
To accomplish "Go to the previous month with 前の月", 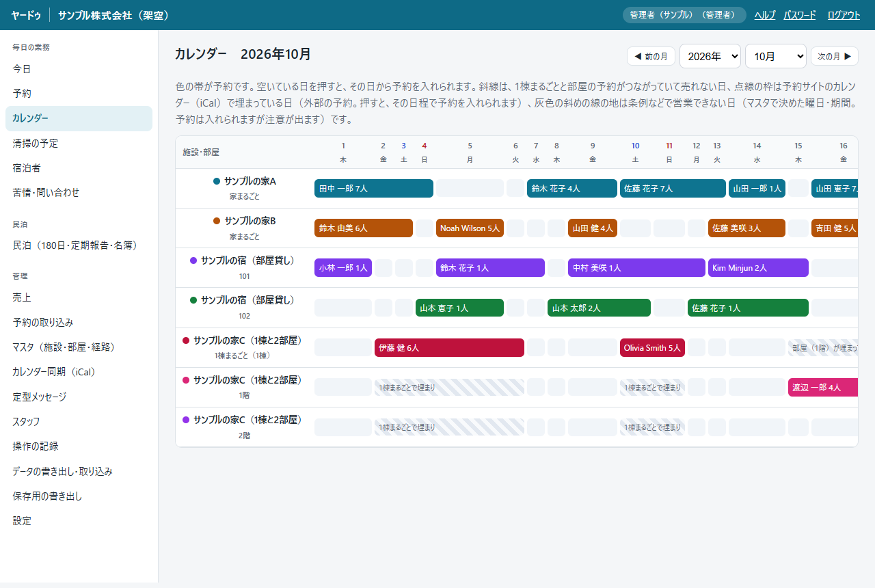I will 651,56.
